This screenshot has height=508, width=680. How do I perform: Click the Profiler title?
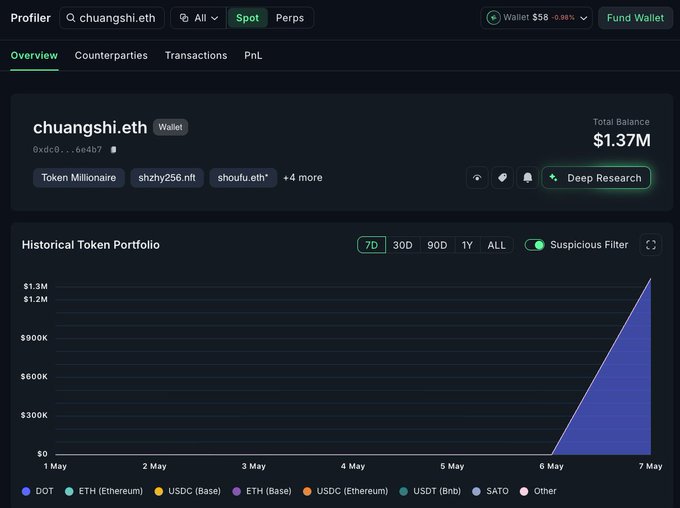click(30, 18)
